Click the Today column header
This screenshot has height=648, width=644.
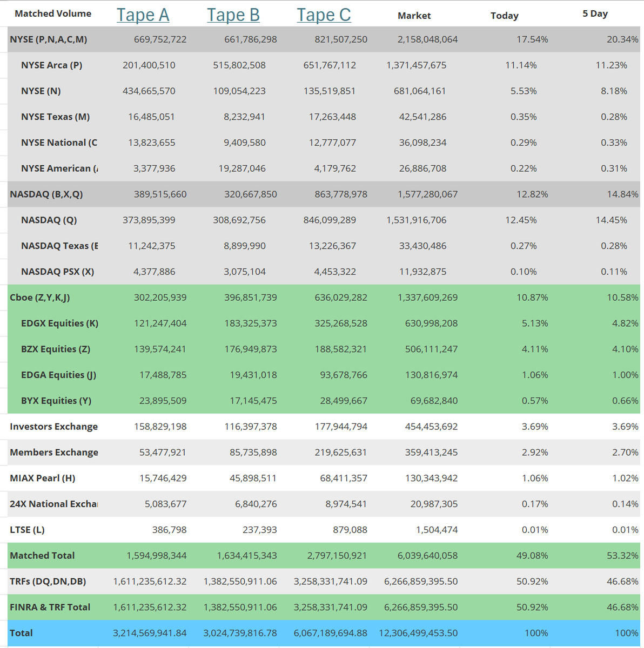point(505,16)
